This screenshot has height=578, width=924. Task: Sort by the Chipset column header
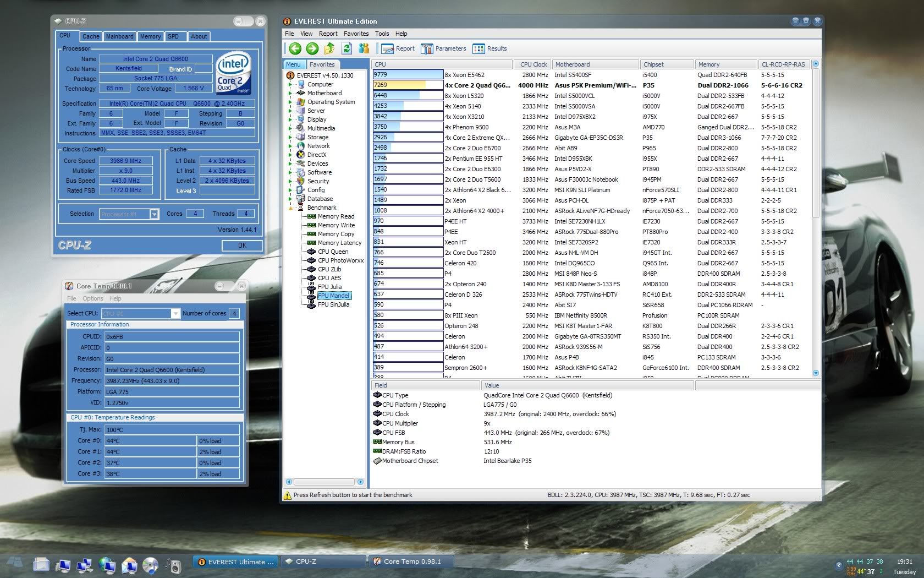pos(667,64)
